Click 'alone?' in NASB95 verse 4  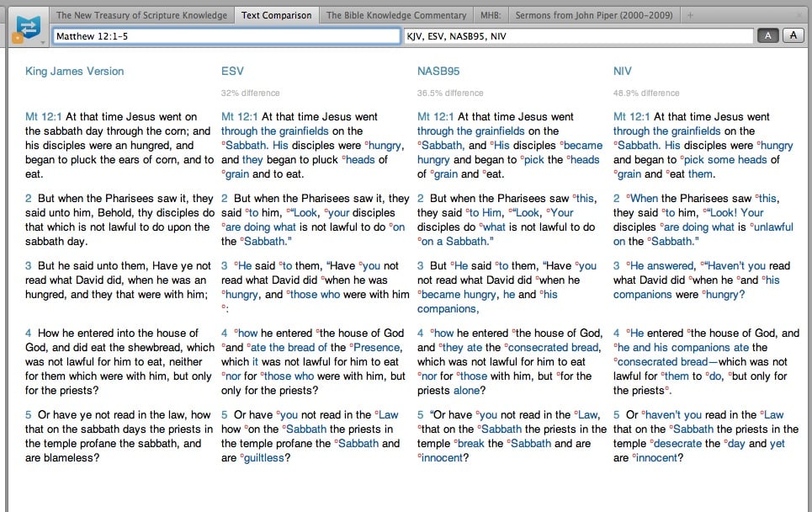click(470, 390)
